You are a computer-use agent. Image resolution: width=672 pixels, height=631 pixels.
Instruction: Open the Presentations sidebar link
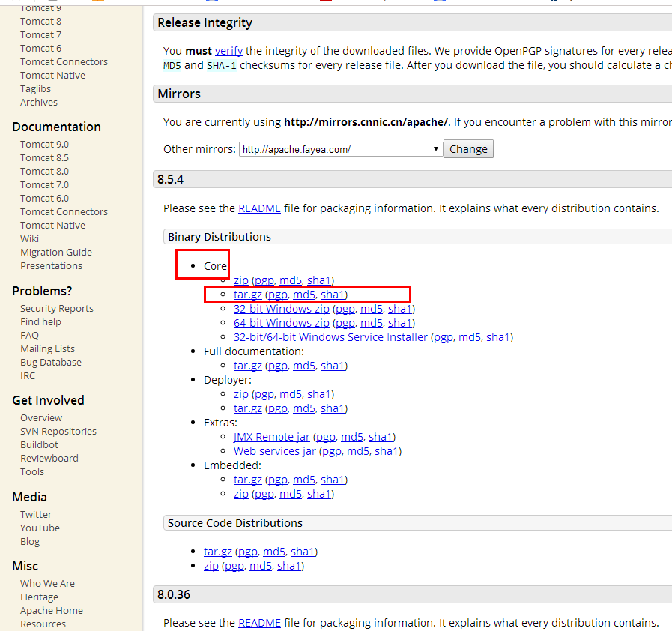pyautogui.click(x=52, y=266)
